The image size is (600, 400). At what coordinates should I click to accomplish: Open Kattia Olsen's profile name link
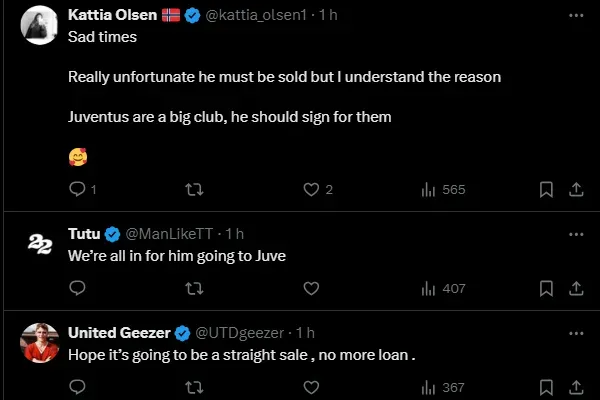111,16
